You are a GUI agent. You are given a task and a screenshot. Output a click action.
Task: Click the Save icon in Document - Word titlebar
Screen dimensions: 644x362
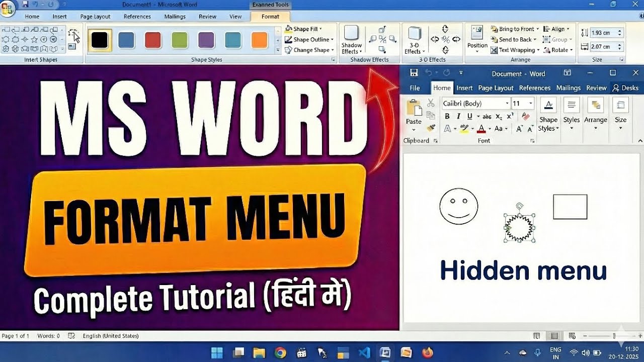coord(414,73)
